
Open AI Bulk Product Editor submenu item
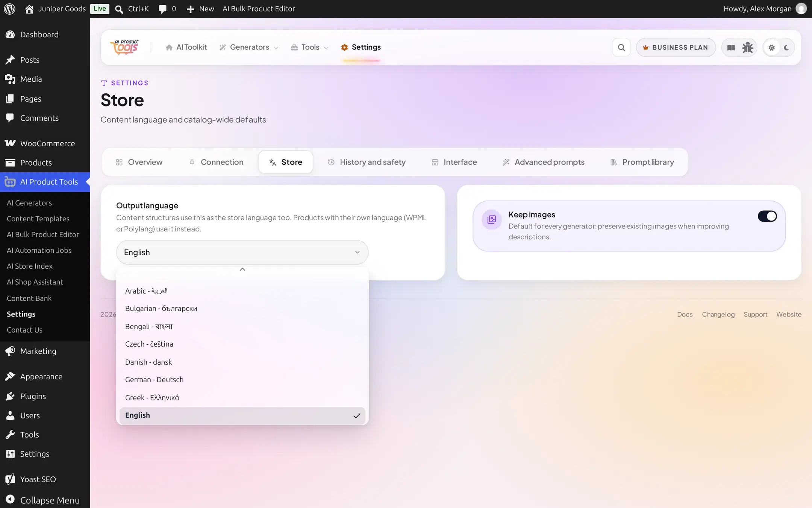(43, 234)
